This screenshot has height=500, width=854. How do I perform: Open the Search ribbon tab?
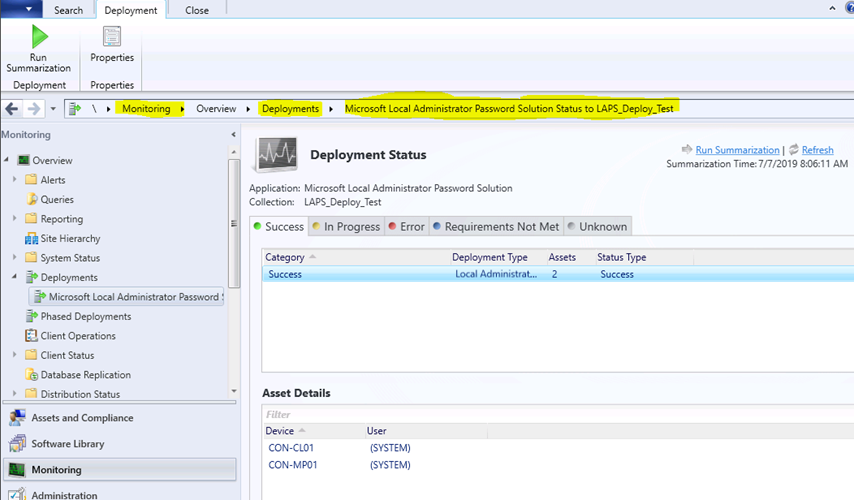point(68,10)
